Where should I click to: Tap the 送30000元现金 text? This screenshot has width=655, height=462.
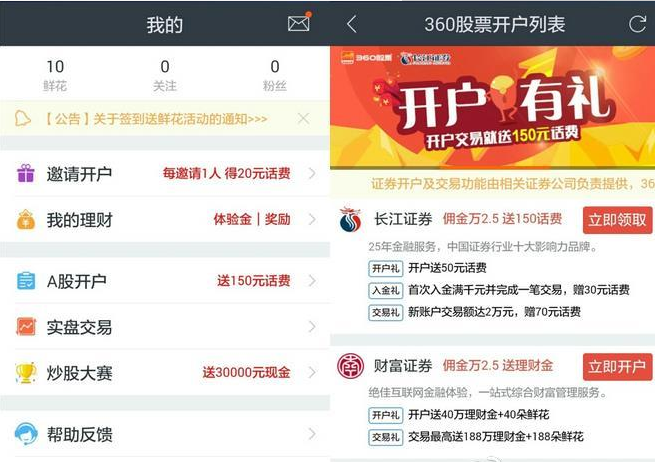[x=246, y=372]
